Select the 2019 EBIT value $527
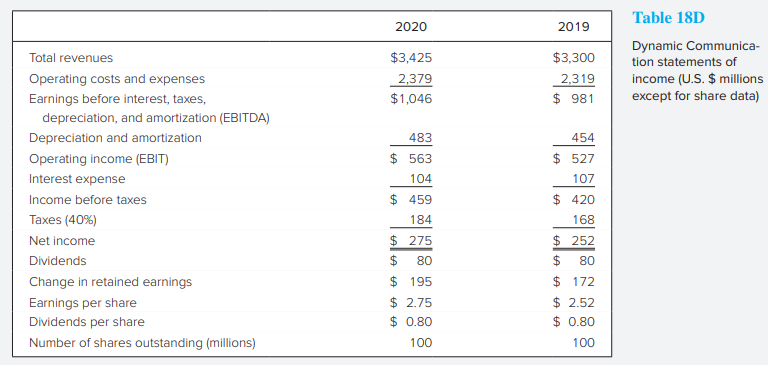768x365 pixels. (574, 159)
